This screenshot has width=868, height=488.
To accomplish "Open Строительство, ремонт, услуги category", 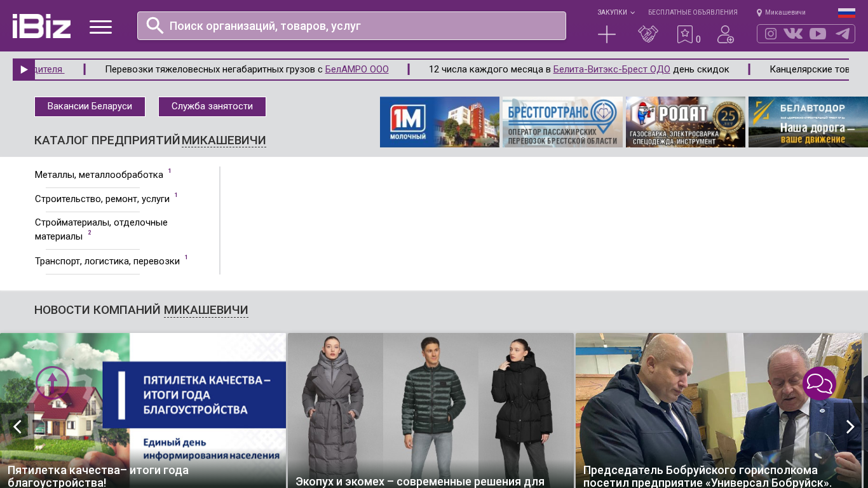I will click(102, 199).
